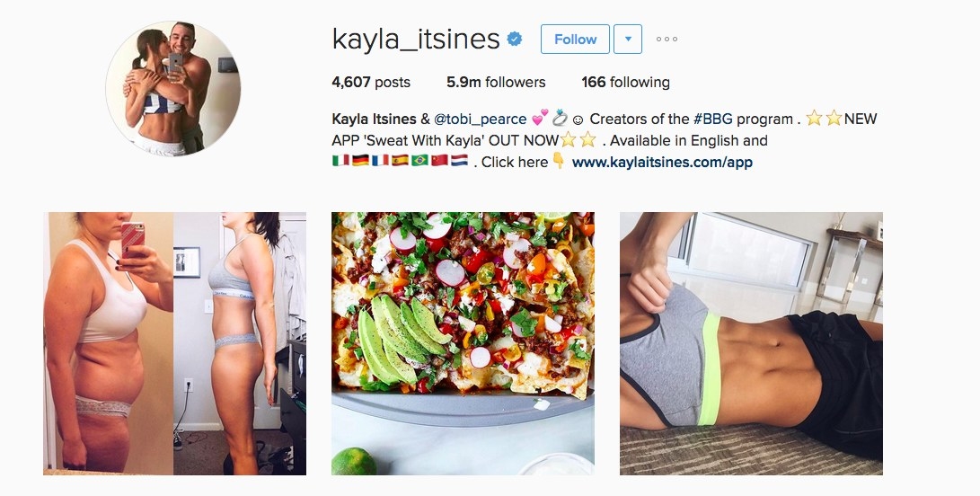
Task: Click the verified badge next to kayla_itsines
Action: 515,40
